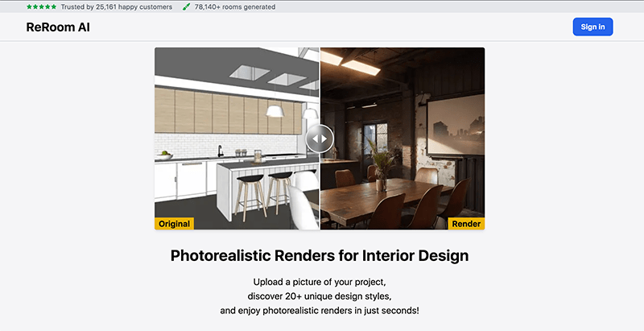
Task: Click the black bar stool in the sketch
Action: 250,179
